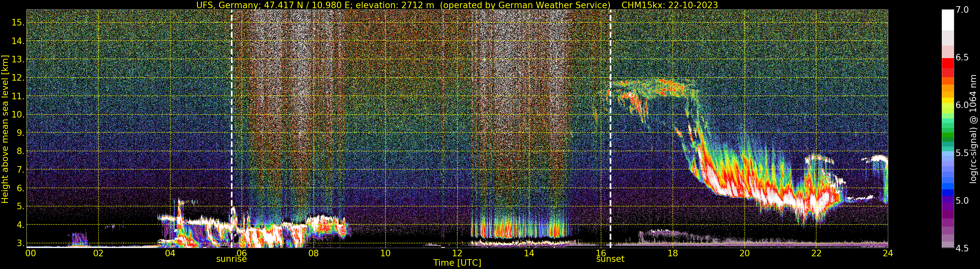Viewport: 980px width, 269px height.
Task: Click the colorbar value '5.5'
Action: (x=962, y=153)
